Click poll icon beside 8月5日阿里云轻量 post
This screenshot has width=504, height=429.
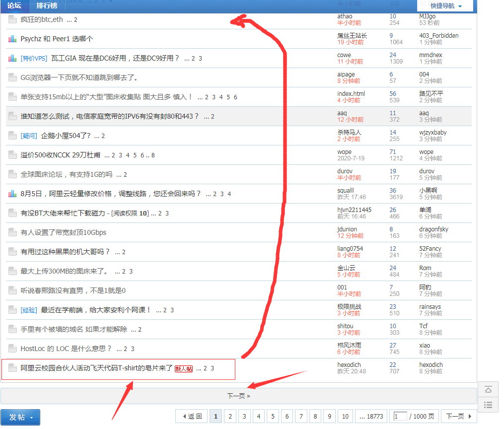12,194
